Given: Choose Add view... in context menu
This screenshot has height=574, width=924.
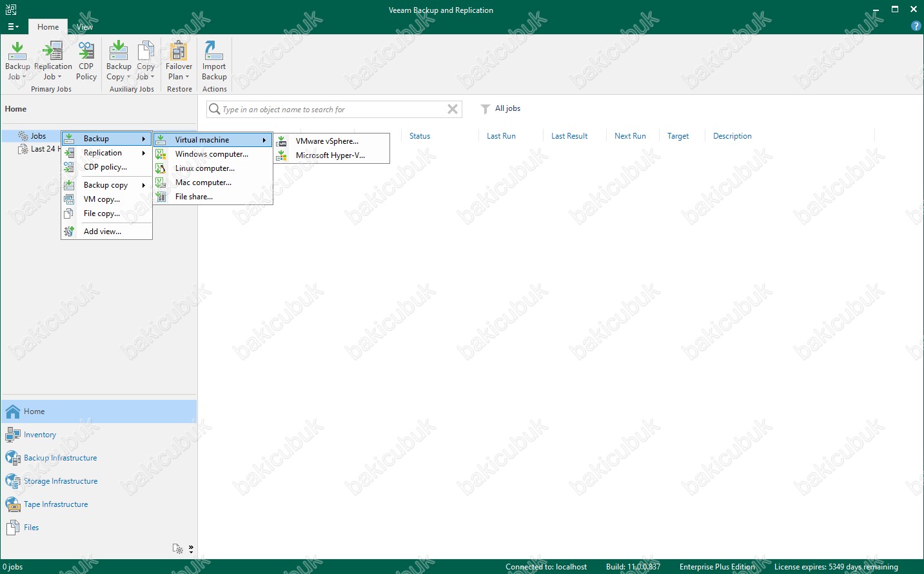Looking at the screenshot, I should pos(106,232).
